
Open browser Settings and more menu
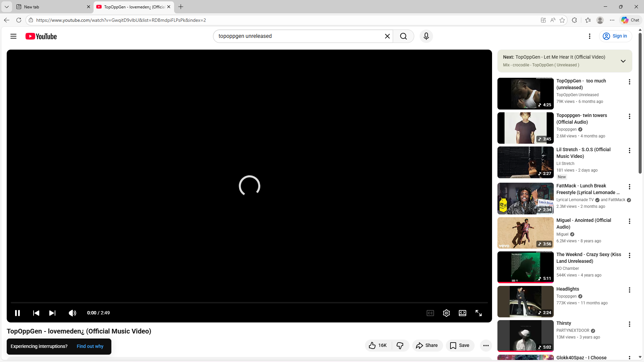click(x=612, y=20)
